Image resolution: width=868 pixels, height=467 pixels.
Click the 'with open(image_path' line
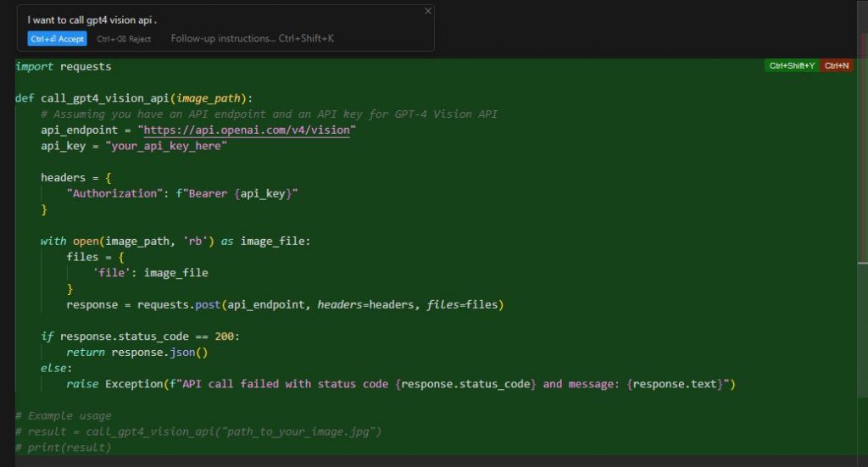(x=175, y=242)
